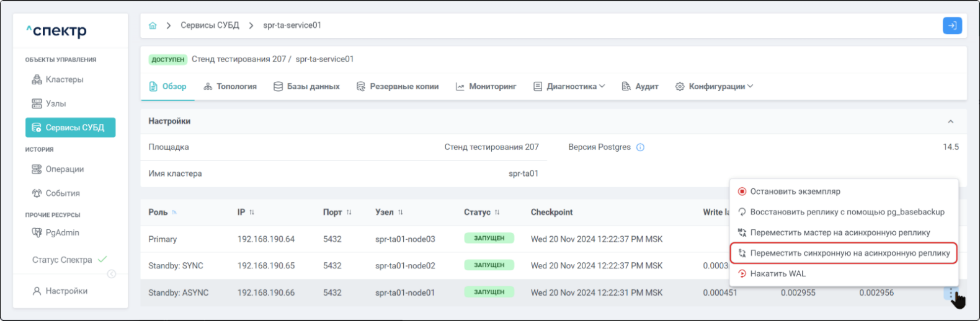Switch to the Топология tab
Viewport: 980px width, 321px height.
tap(230, 87)
